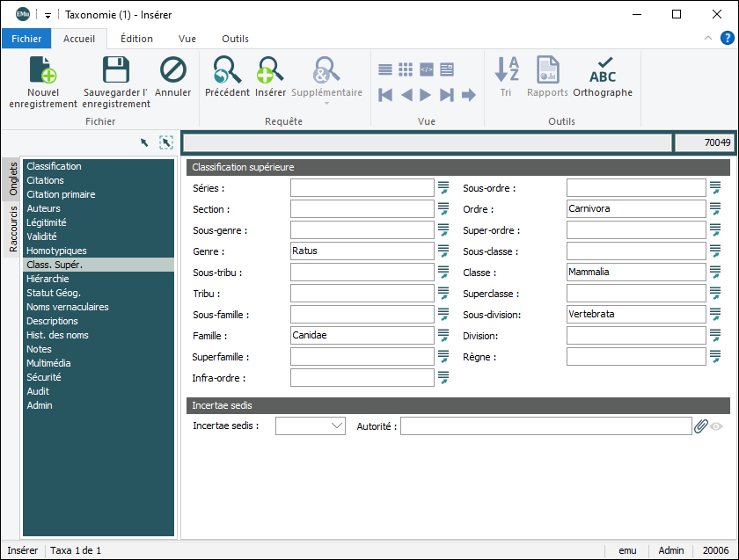Viewport: 739px width, 560px height.
Task: Click the attach paperclip icon beside Autorité
Action: (x=701, y=426)
